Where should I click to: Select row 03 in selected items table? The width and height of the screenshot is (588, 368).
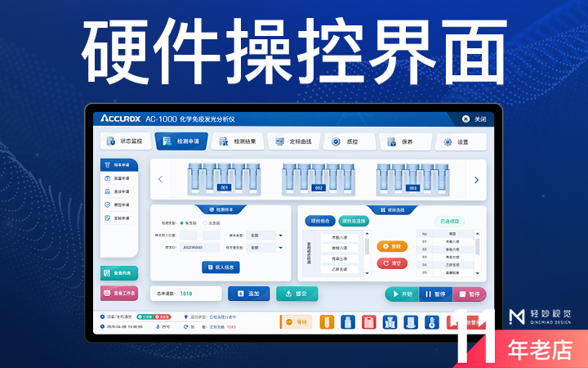pos(446,258)
